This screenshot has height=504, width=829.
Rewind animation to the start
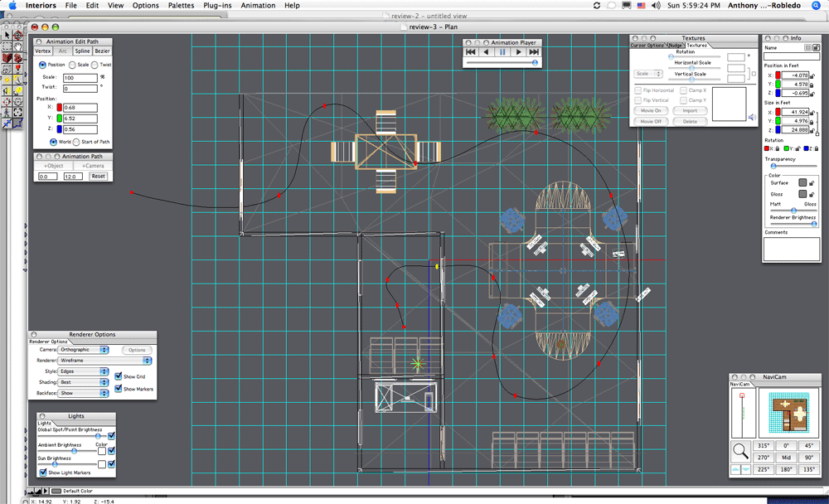pos(471,52)
